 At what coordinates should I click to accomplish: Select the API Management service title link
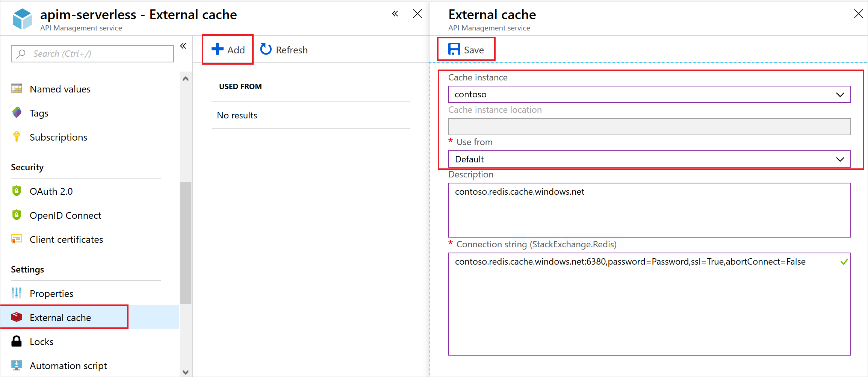[81, 27]
